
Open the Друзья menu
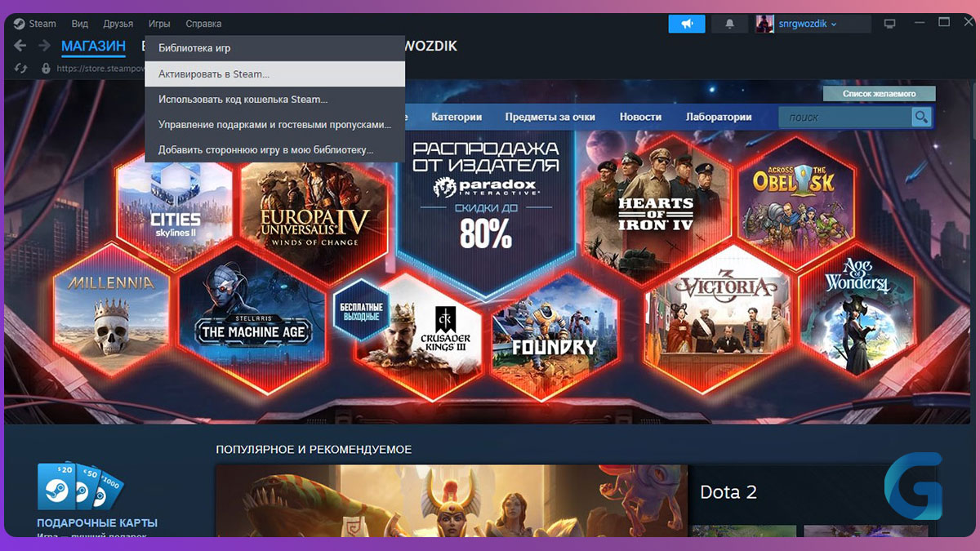[x=118, y=24]
